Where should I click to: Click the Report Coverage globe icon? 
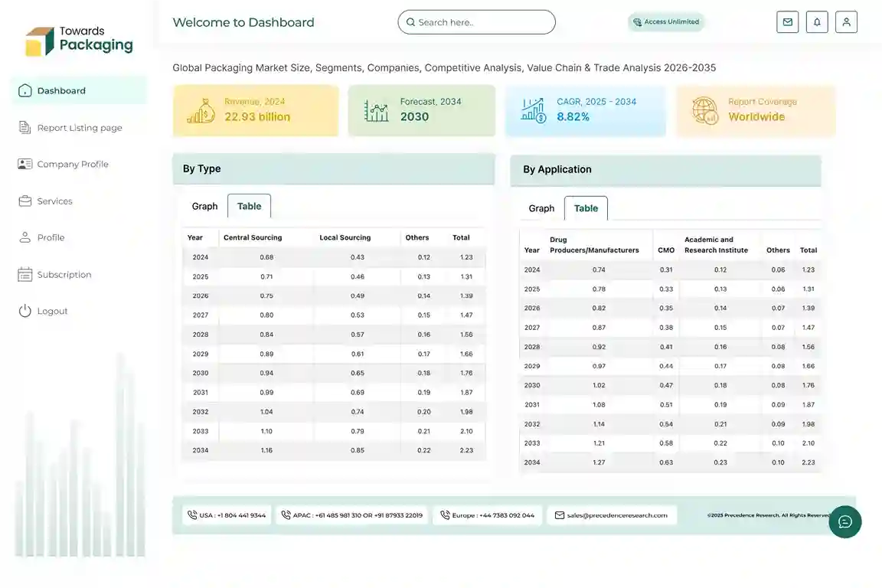click(705, 110)
